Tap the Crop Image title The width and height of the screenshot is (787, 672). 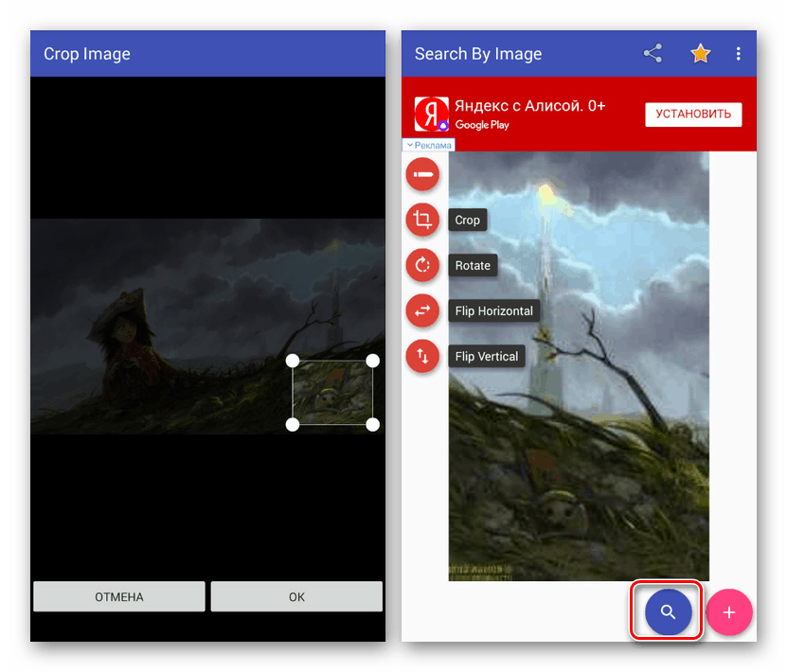[x=87, y=54]
